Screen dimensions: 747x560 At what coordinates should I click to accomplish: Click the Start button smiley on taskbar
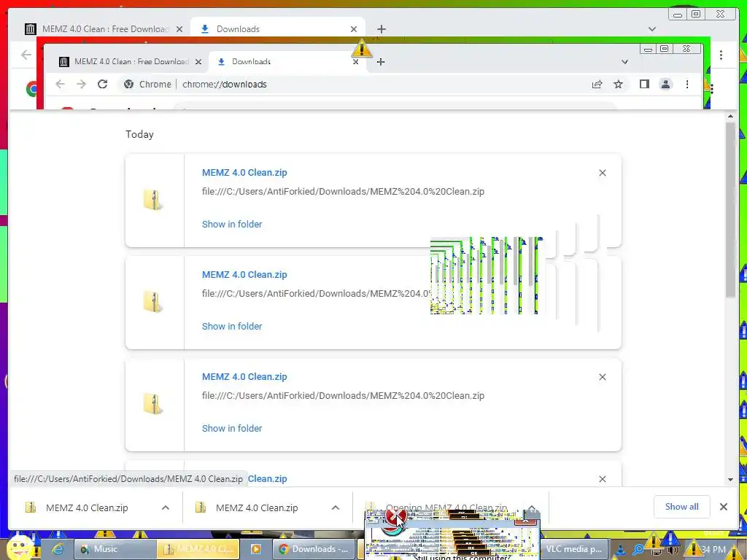point(20,547)
